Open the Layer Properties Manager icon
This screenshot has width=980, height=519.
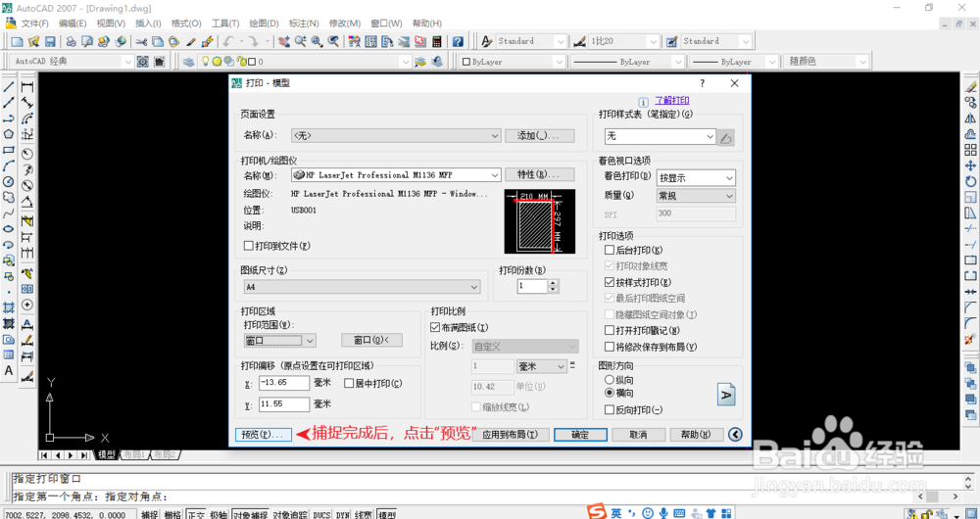coord(188,62)
